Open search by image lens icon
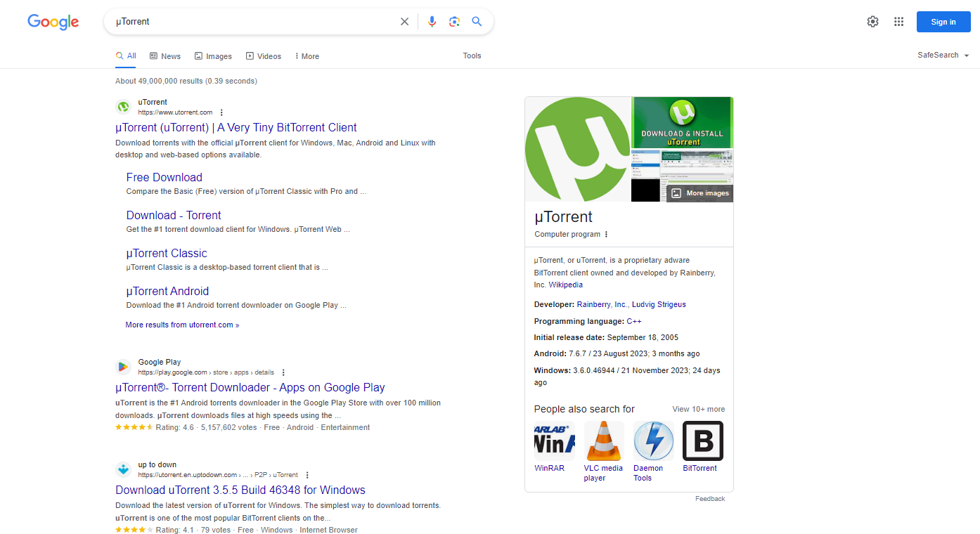The image size is (980, 534). click(454, 22)
